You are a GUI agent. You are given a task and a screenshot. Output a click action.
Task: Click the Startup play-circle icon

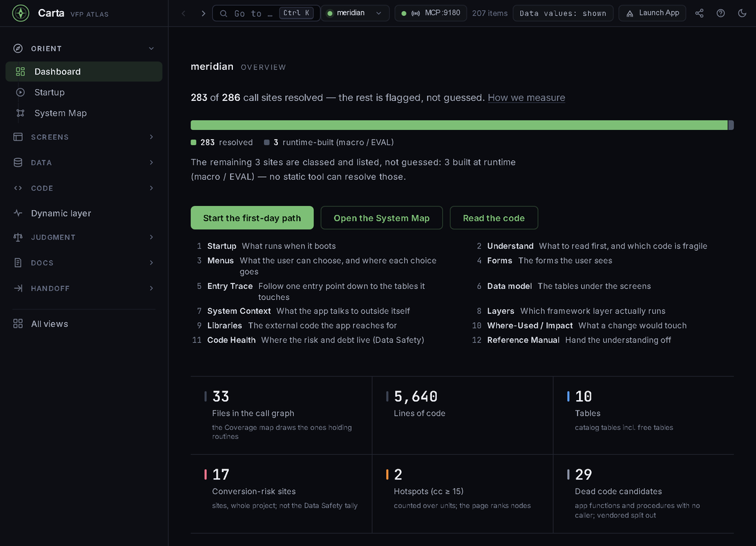click(x=20, y=92)
